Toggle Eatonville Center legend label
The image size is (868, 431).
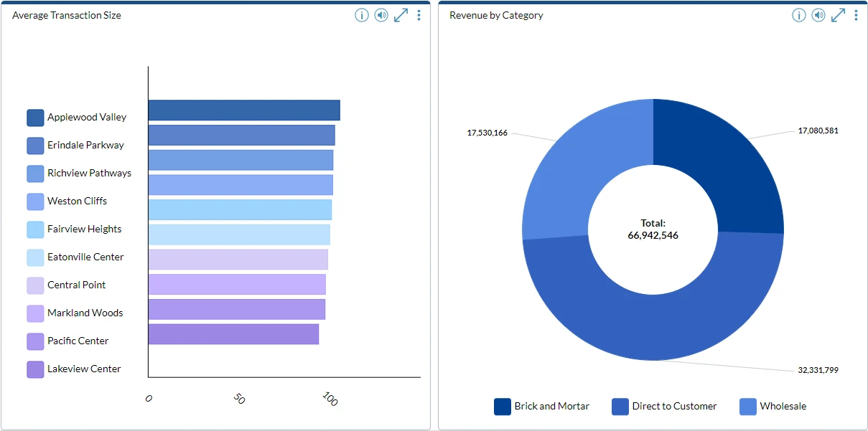pyautogui.click(x=85, y=257)
